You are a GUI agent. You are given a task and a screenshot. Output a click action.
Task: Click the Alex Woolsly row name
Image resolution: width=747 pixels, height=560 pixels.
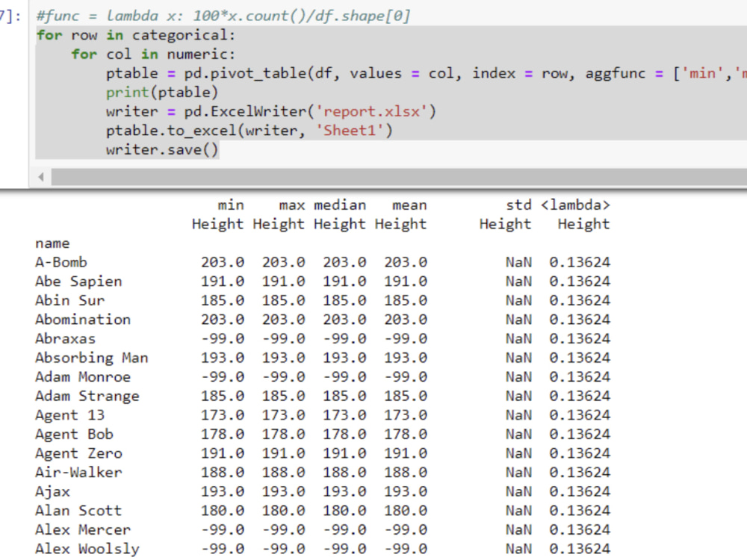tap(87, 549)
